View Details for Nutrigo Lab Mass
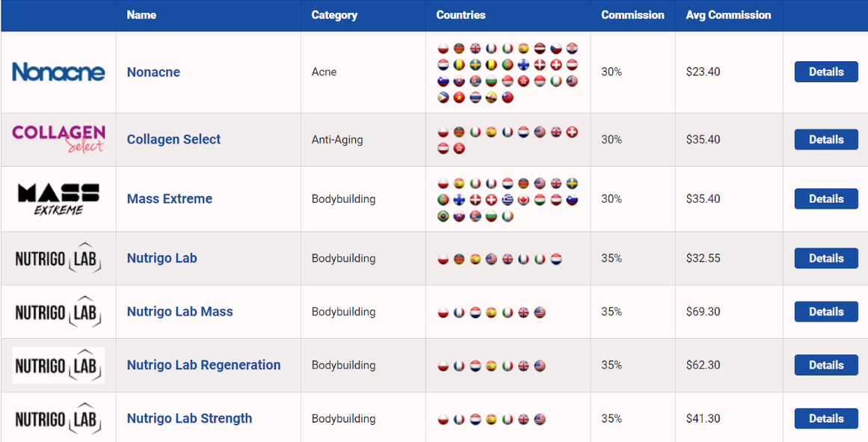 825,312
